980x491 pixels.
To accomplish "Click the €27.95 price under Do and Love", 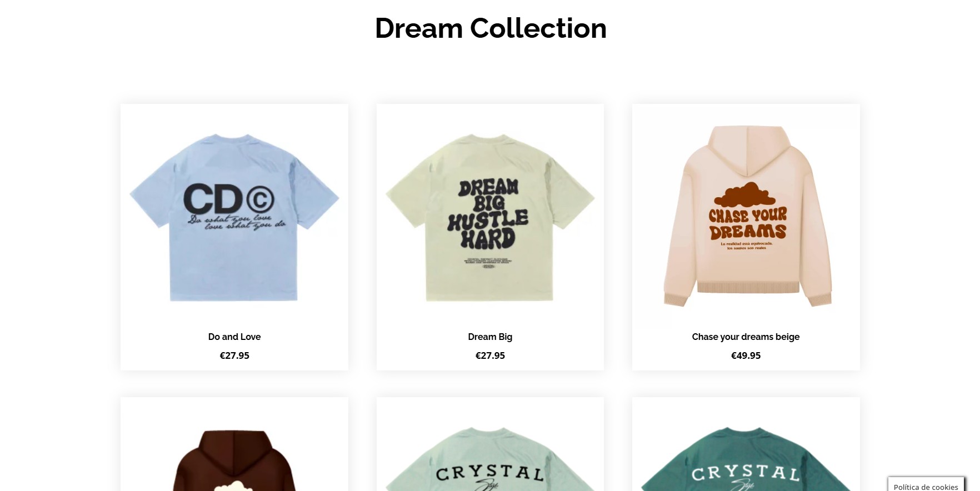I will click(234, 355).
